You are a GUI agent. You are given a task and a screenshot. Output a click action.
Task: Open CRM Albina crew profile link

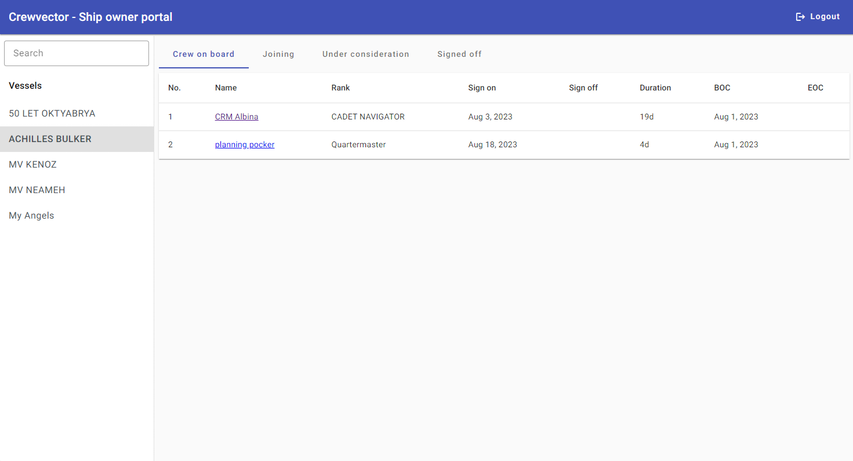pos(236,117)
